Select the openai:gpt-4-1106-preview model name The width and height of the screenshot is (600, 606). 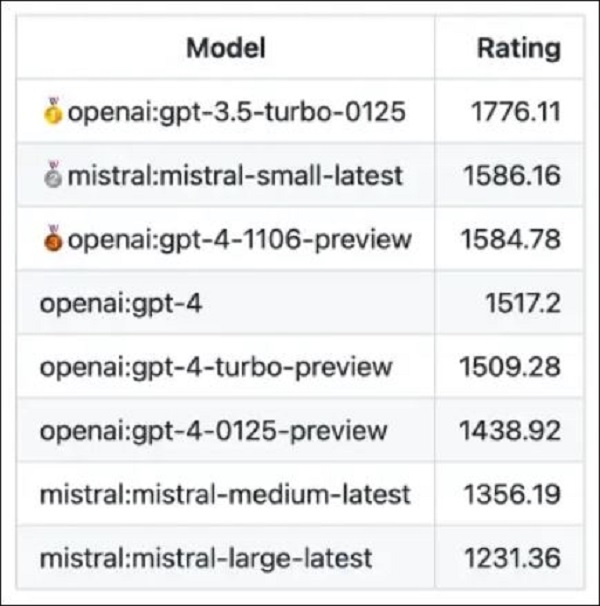(x=239, y=239)
